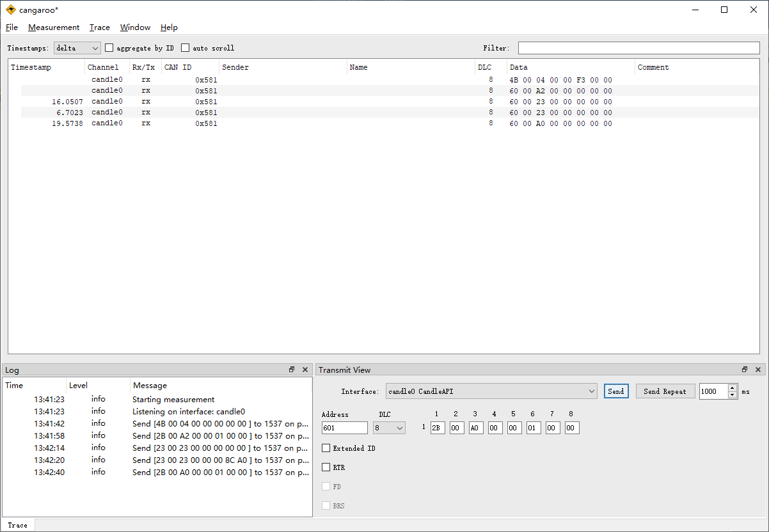Click the Send Repeat button

665,391
